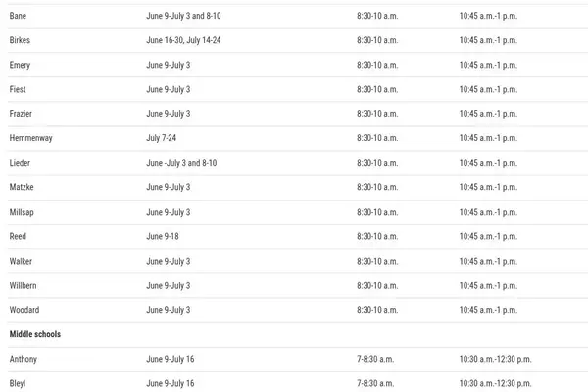Click Willbern's 10:45 a.m.-1 p.m. time cell

tap(488, 286)
